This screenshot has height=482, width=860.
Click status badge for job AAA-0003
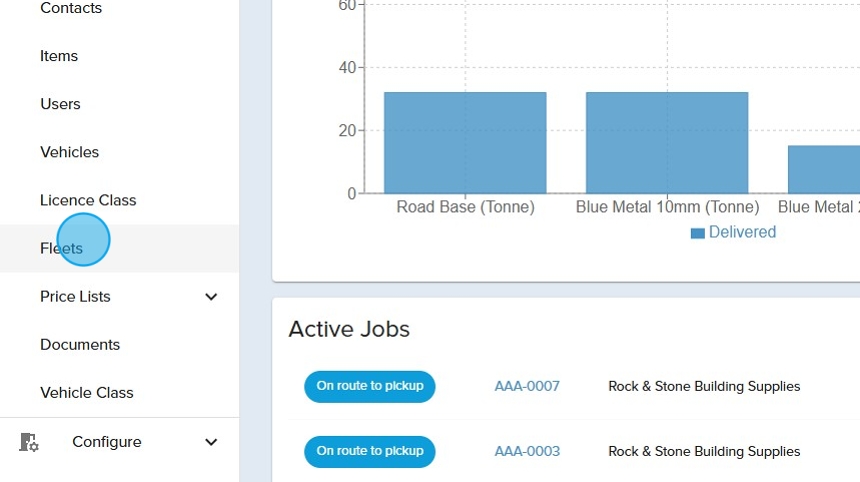click(370, 451)
